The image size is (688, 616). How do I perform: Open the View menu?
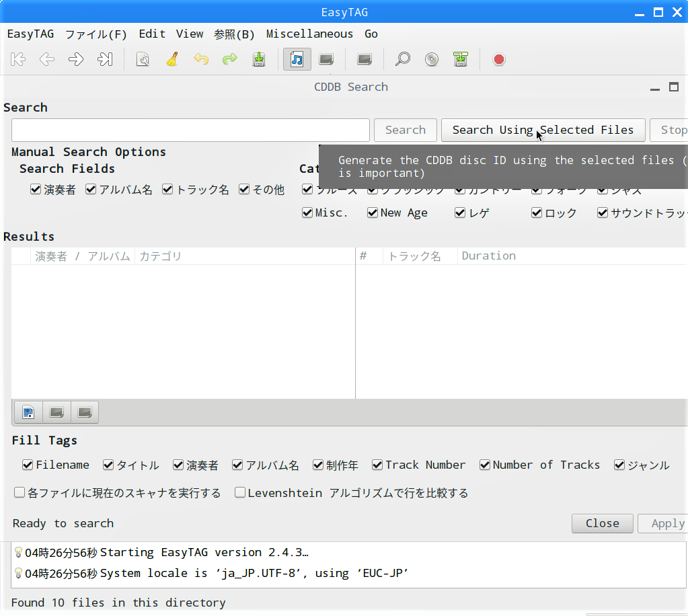pyautogui.click(x=190, y=34)
